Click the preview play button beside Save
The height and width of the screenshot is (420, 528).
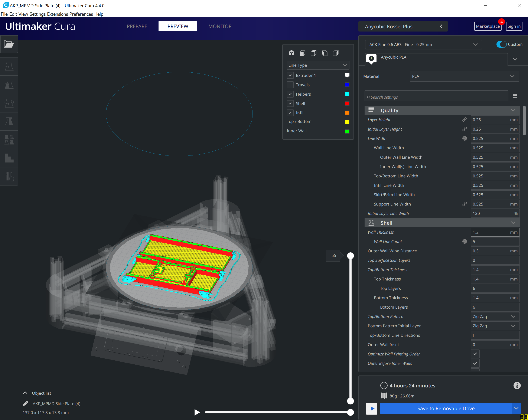372,408
